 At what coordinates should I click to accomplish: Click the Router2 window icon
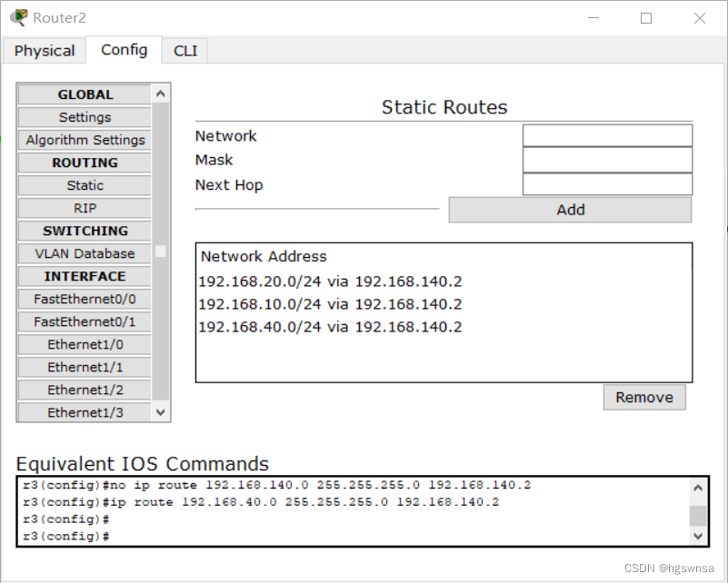[19, 17]
